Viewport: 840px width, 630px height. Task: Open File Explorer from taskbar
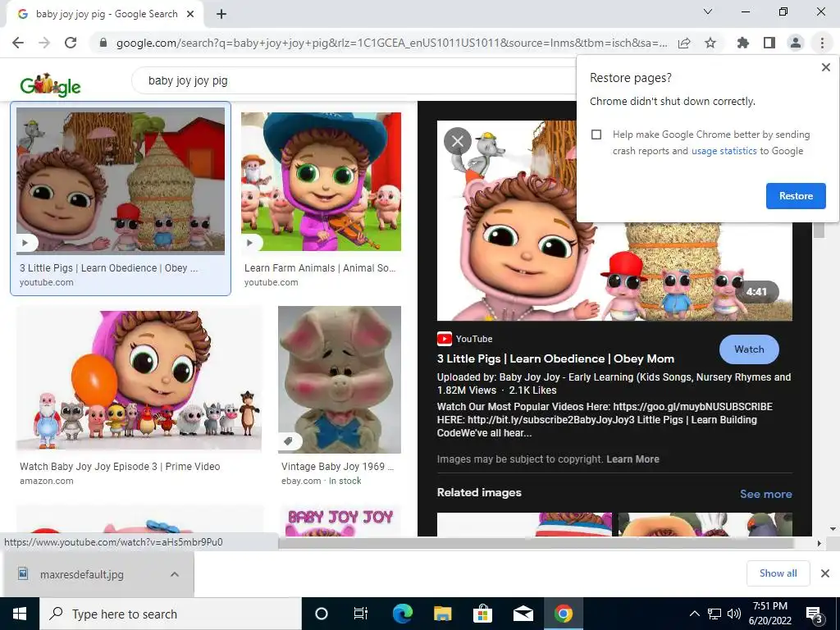(442, 614)
